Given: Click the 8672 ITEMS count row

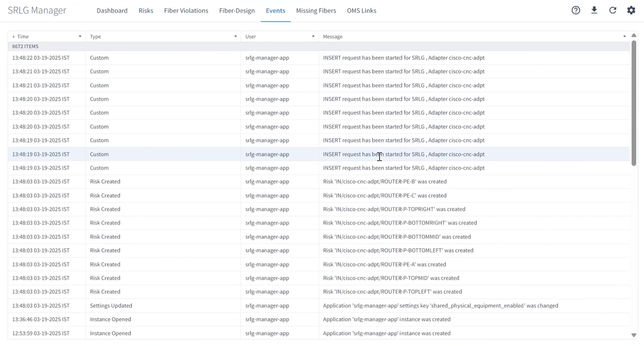Looking at the screenshot, I should tap(319, 46).
